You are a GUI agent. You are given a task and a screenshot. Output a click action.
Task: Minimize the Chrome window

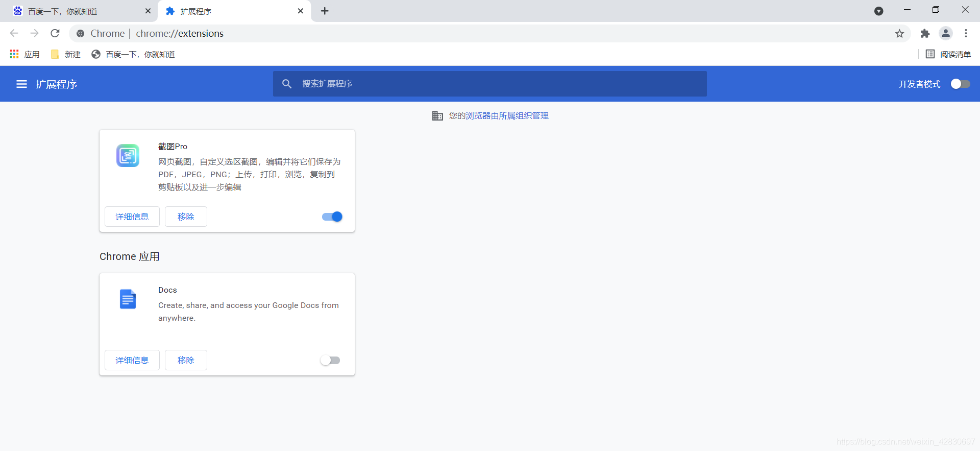coord(907,10)
